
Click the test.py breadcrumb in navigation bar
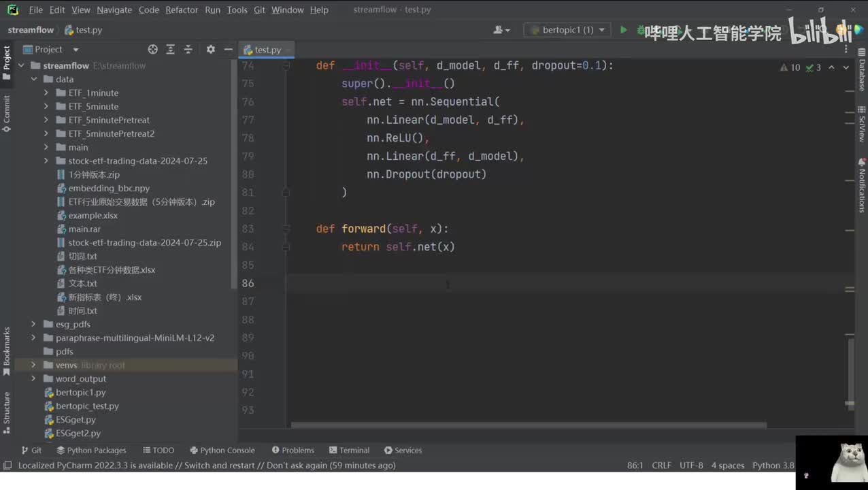84,30
